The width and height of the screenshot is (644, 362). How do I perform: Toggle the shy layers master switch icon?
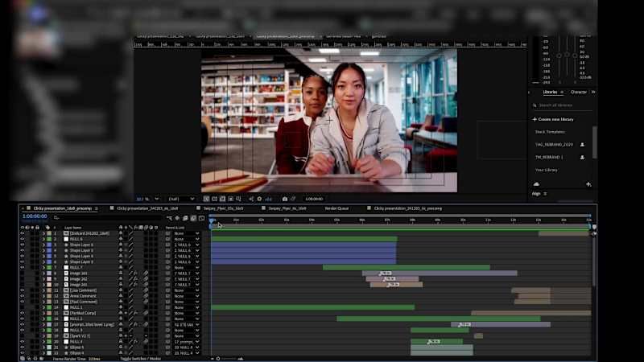pos(177,218)
